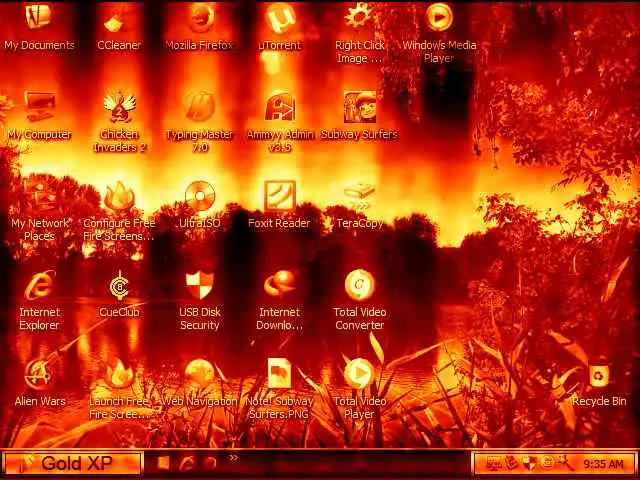Viewport: 640px width, 480px height.
Task: Click the network monitor tray icon
Action: 494,464
